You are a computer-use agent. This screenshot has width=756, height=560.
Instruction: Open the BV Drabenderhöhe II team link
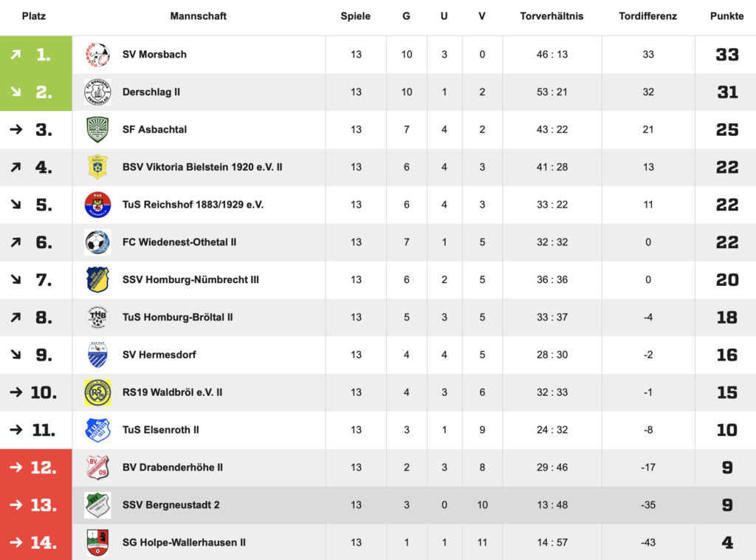(x=173, y=467)
